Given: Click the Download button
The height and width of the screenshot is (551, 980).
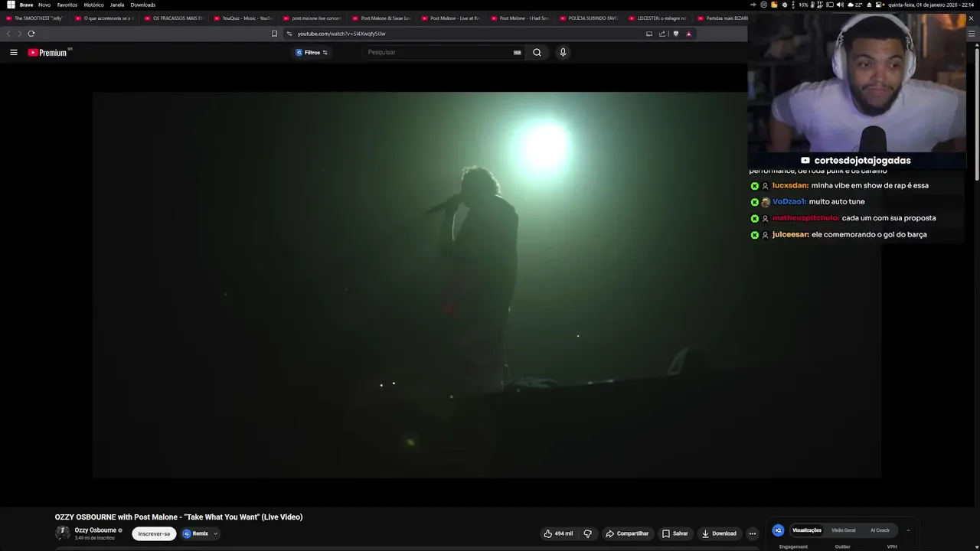Looking at the screenshot, I should tap(719, 533).
